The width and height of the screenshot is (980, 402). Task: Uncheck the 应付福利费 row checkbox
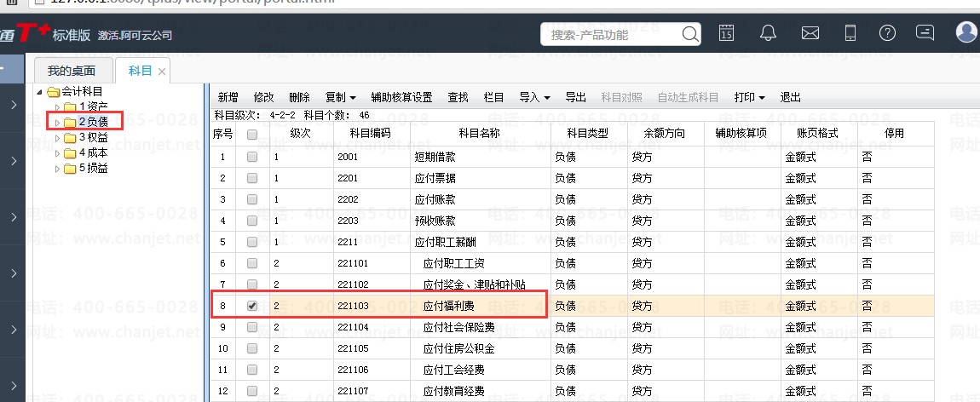point(252,306)
